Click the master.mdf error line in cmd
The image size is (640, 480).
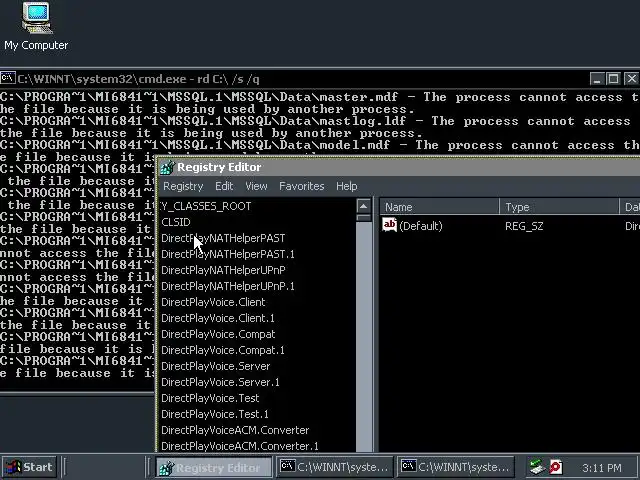click(x=320, y=97)
